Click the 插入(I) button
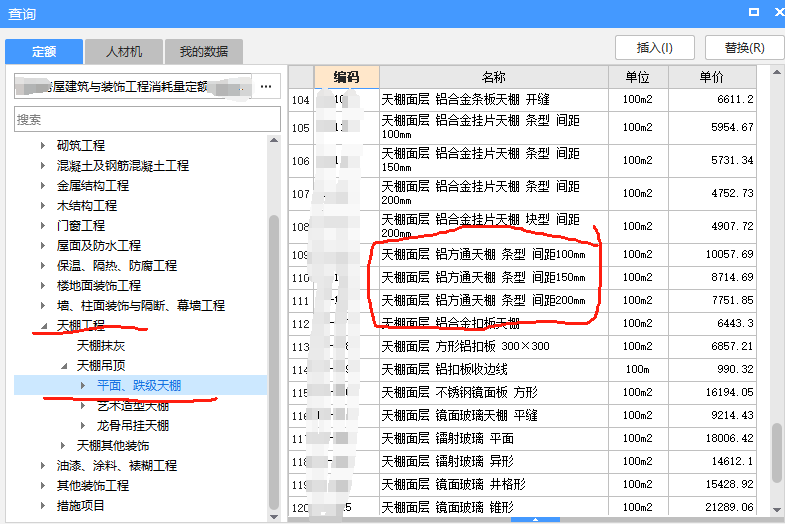Viewport: 785px width, 524px height. (x=654, y=48)
